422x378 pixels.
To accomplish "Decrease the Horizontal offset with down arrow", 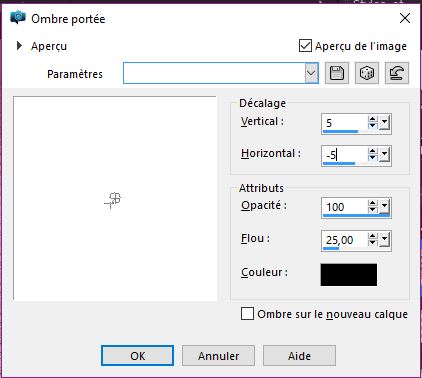I will pos(373,158).
